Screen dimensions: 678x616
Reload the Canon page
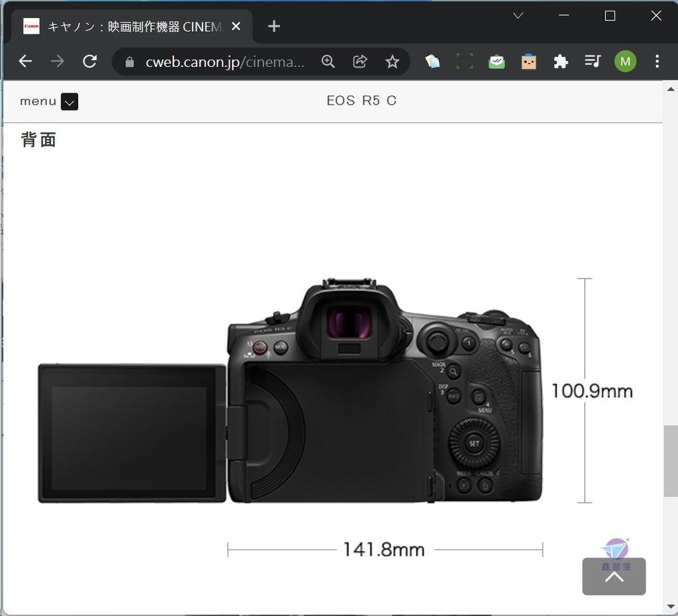click(90, 62)
